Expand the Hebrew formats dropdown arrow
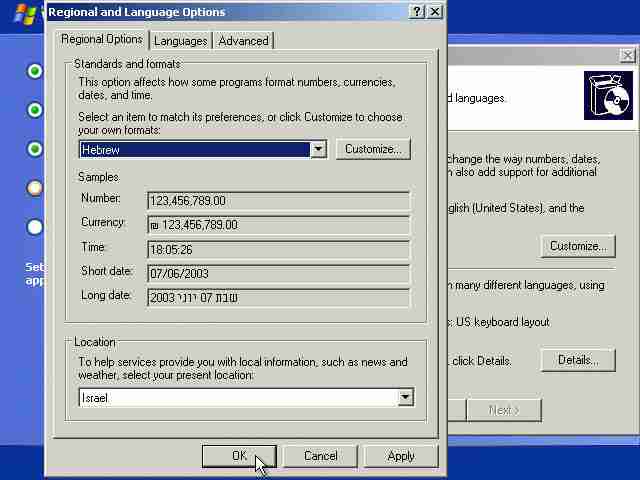 coord(318,149)
